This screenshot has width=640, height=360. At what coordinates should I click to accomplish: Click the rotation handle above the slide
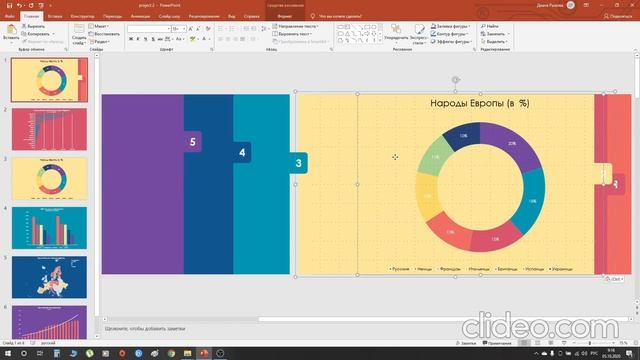(456, 80)
